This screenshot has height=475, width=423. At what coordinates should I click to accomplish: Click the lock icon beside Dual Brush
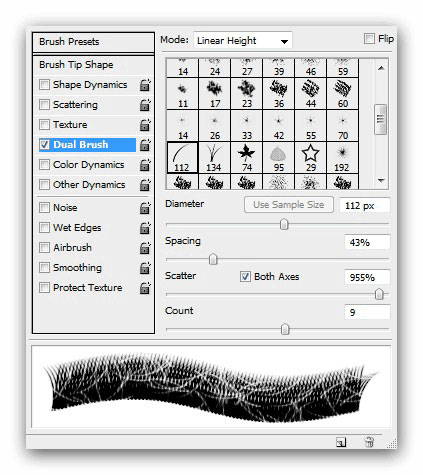coord(145,145)
